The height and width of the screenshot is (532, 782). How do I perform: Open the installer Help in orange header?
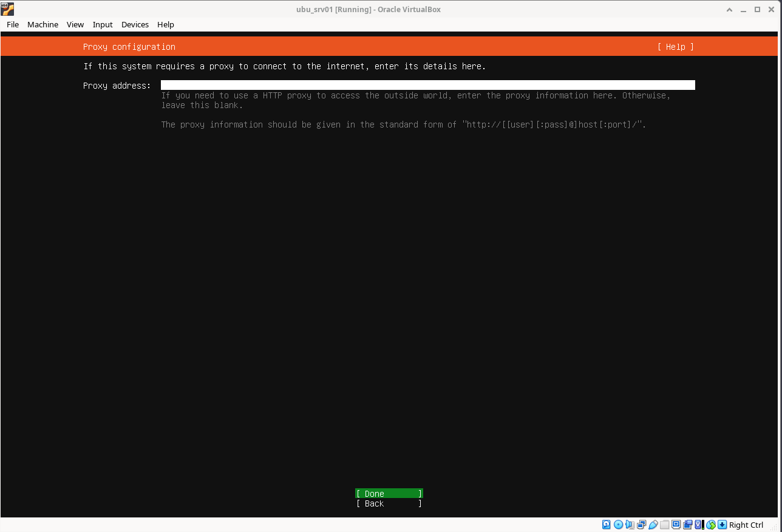click(x=675, y=47)
